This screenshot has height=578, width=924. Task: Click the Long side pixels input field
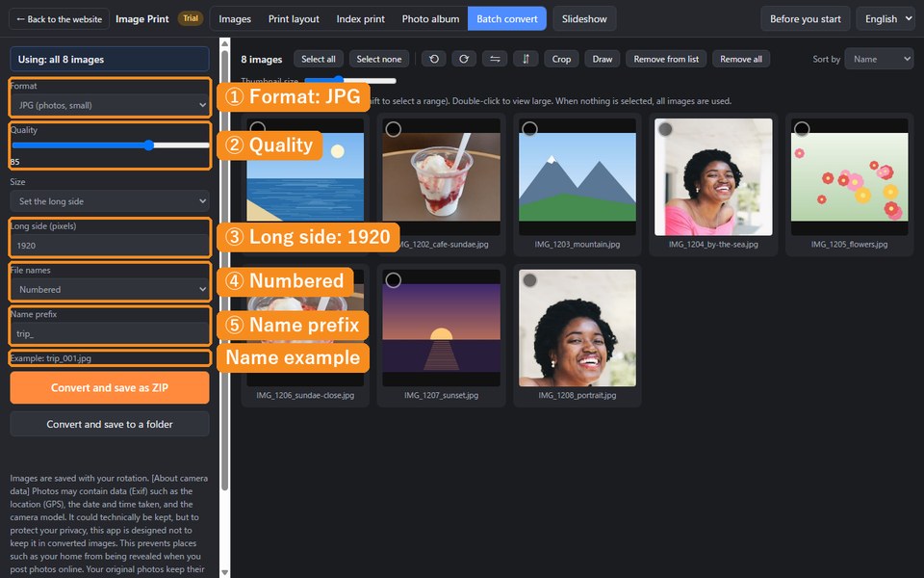110,246
